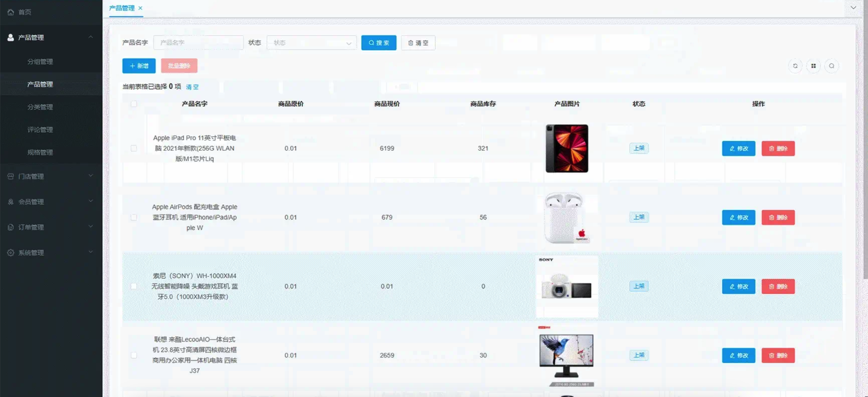Edit the Apple AirPods row via 修改
The image size is (868, 397).
click(739, 218)
